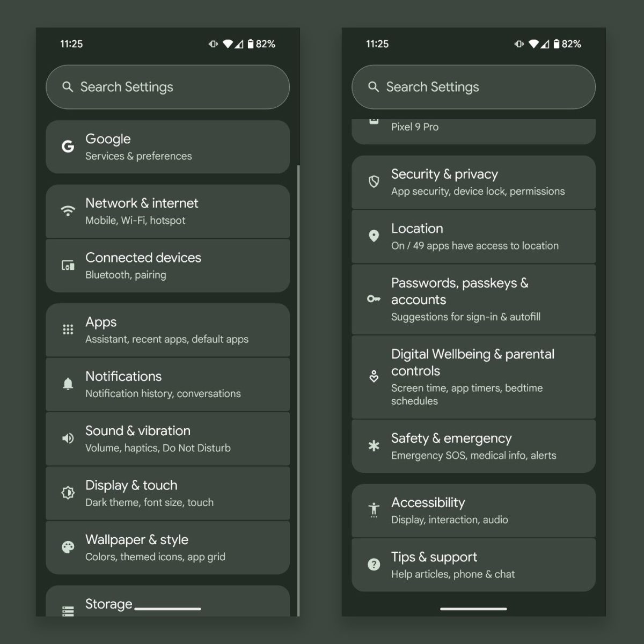Tap the Google G logo icon
The width and height of the screenshot is (644, 644).
[x=68, y=147]
